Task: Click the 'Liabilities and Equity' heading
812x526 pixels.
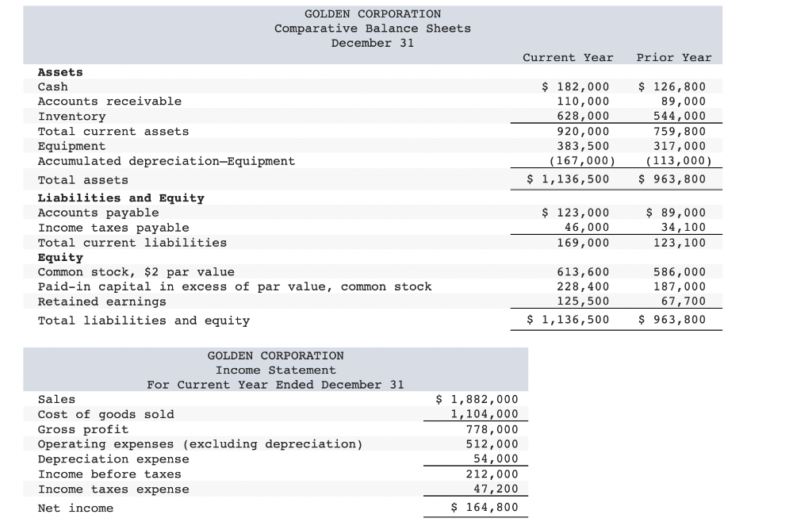Action: pyautogui.click(x=121, y=198)
